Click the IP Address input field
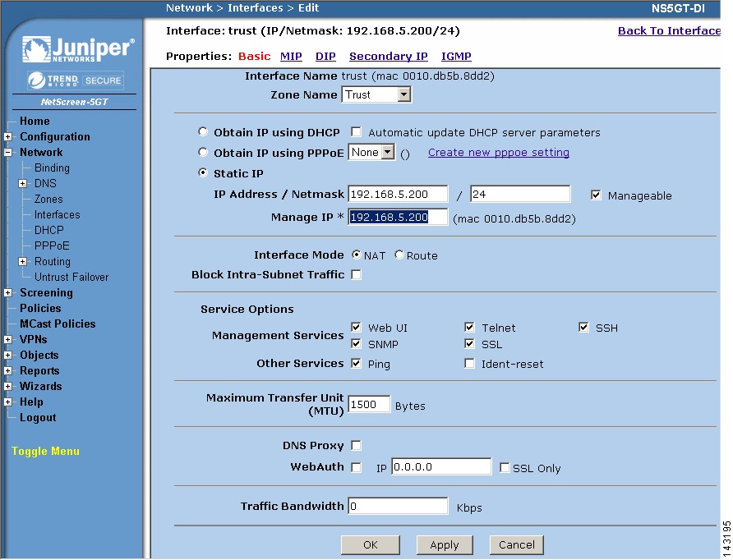The width and height of the screenshot is (733, 560). coord(398,195)
